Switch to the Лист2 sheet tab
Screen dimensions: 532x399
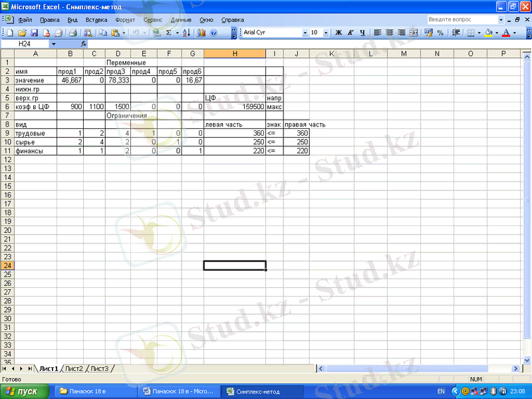tap(74, 368)
